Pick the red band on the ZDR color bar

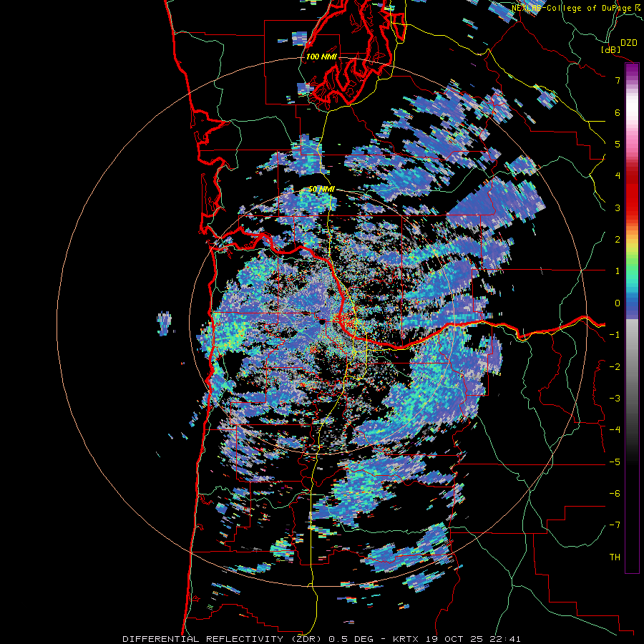632,197
